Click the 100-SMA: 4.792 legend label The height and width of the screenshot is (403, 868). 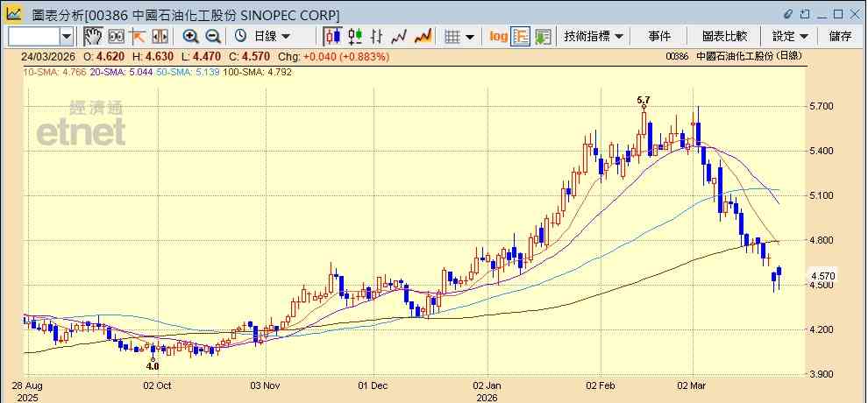[258, 72]
